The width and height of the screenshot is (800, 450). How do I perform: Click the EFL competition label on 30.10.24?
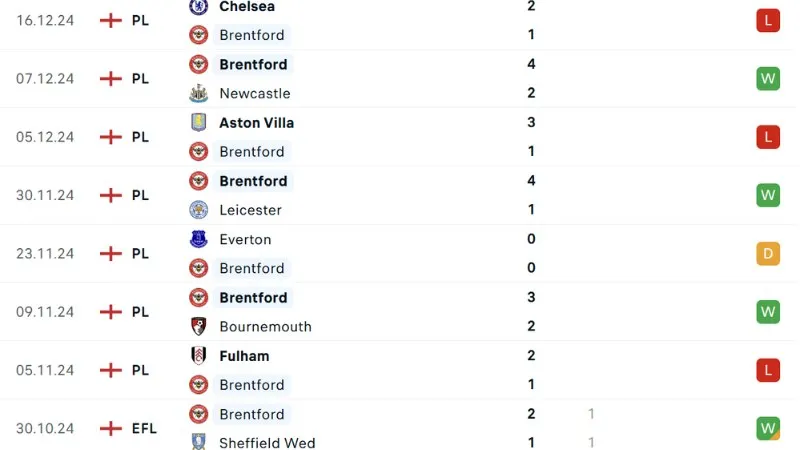145,429
